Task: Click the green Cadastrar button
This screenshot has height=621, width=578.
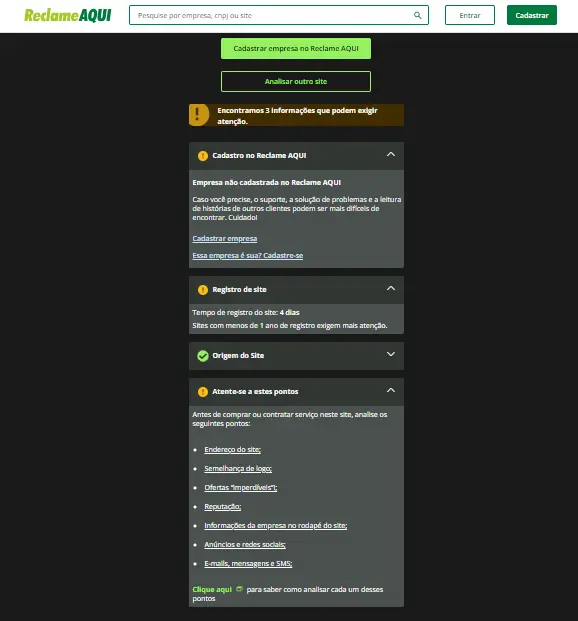Action: [532, 15]
